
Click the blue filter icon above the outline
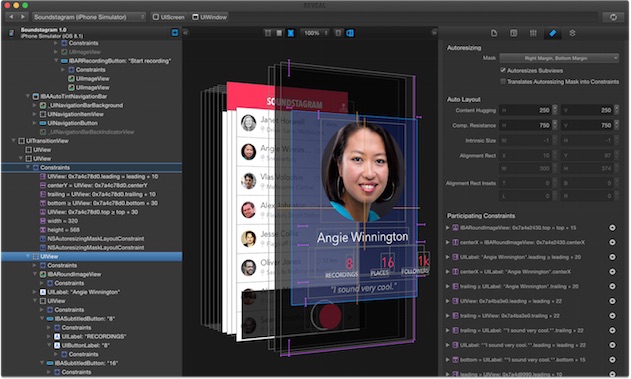pyautogui.click(x=175, y=33)
